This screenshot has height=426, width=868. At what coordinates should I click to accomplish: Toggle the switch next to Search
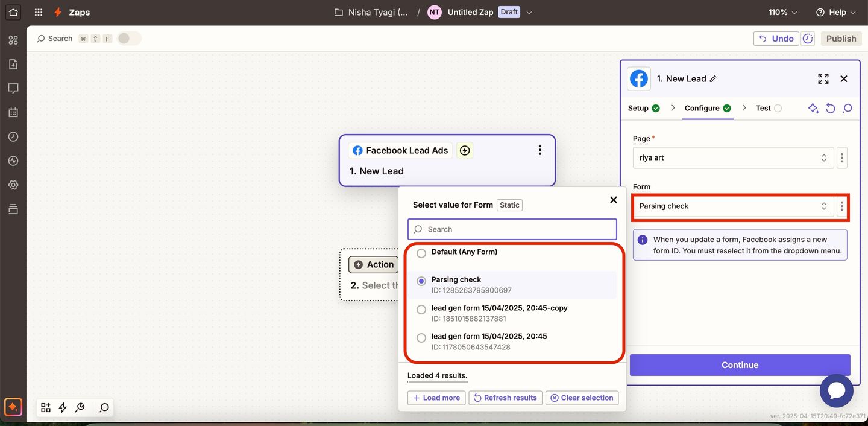[x=130, y=38]
